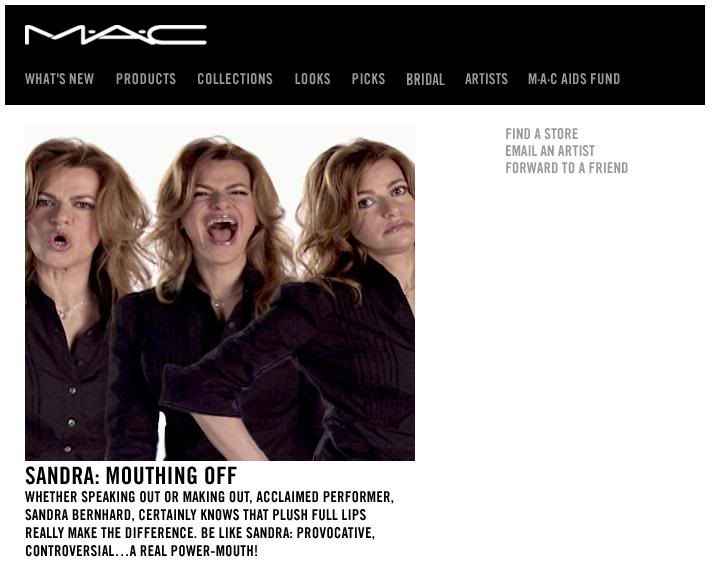Open the Products navigation item

146,79
